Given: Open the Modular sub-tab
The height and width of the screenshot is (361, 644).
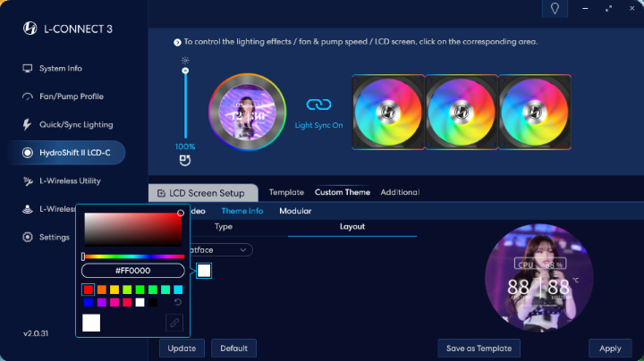Looking at the screenshot, I should 295,212.
